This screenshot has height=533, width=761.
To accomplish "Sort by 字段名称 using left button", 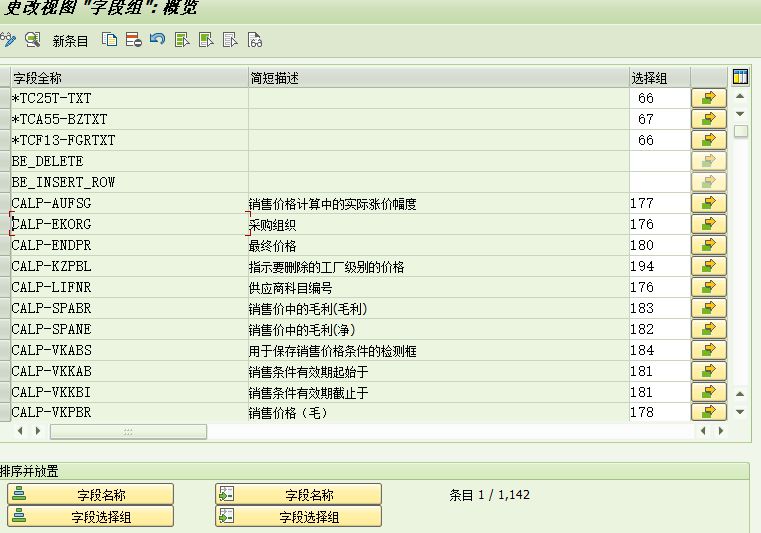I will (x=91, y=494).
